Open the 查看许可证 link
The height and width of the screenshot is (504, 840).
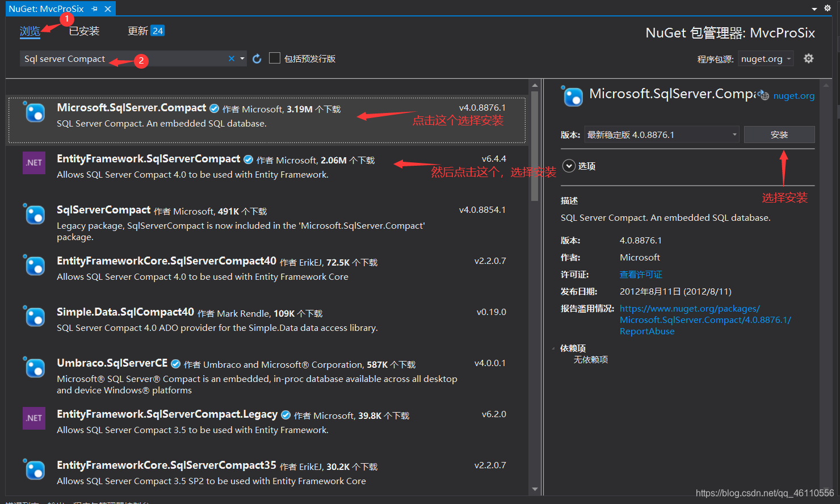coord(641,275)
